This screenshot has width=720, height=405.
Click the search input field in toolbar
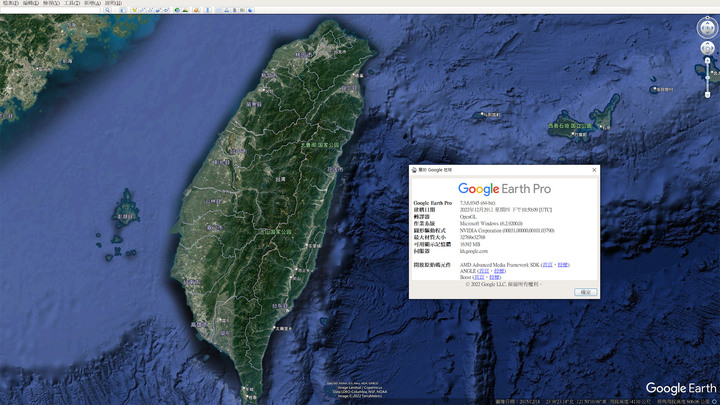pos(50,10)
